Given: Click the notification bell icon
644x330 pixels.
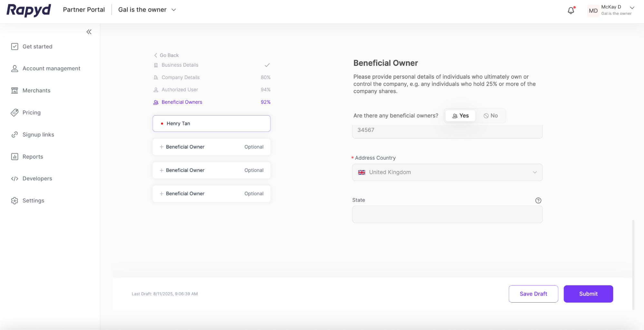Looking at the screenshot, I should click(571, 11).
